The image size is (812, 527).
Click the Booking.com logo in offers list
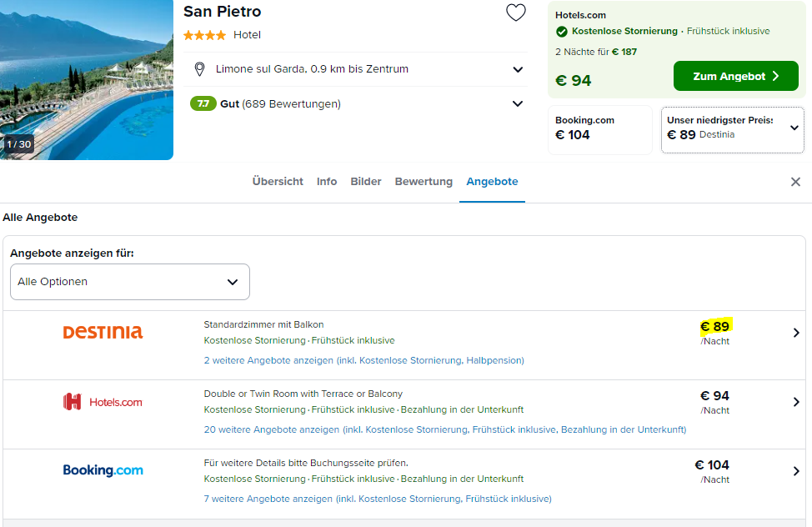103,470
